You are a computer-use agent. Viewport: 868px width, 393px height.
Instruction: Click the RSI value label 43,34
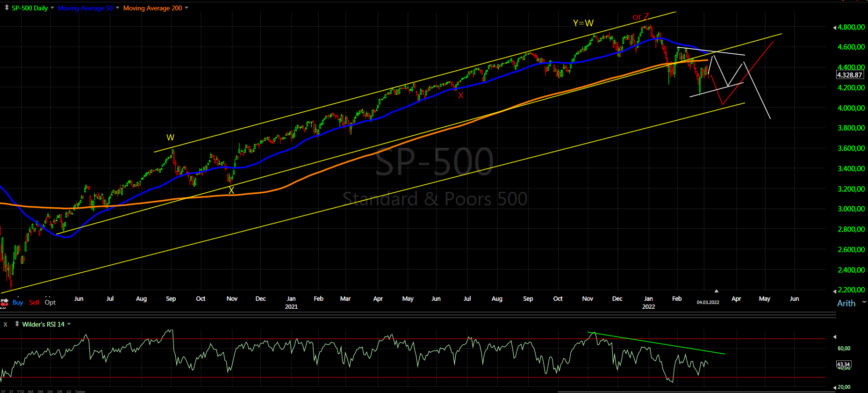(x=844, y=364)
